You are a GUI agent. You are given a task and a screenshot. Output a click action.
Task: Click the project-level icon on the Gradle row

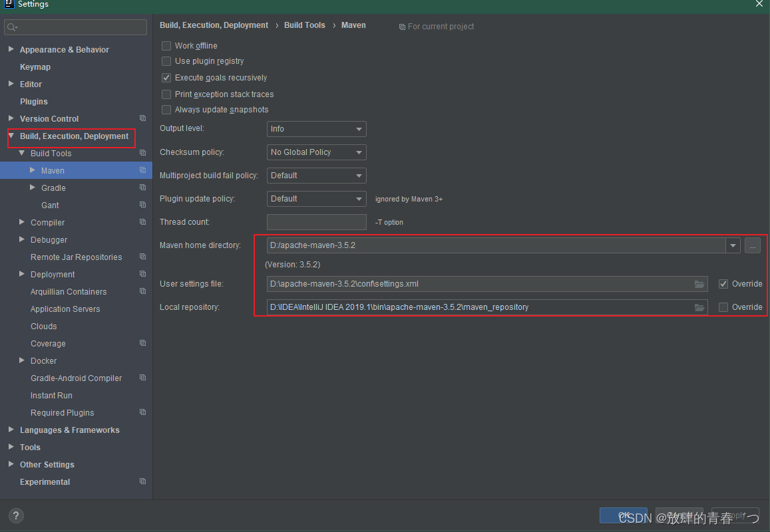tap(143, 188)
